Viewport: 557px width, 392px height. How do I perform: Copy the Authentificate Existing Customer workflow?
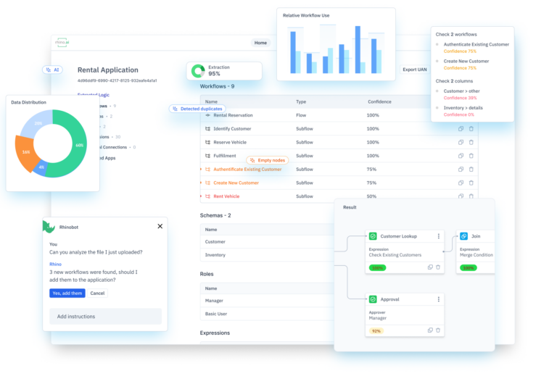point(461,170)
